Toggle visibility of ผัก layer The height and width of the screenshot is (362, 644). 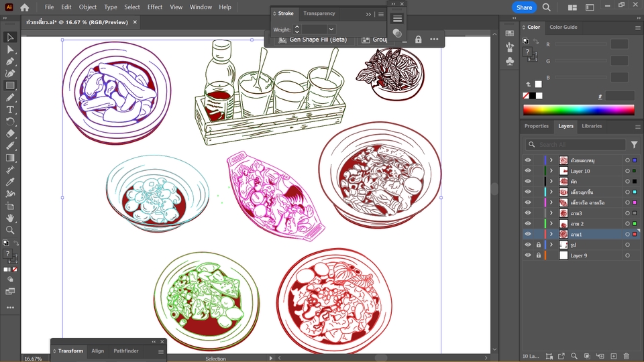coord(528,182)
